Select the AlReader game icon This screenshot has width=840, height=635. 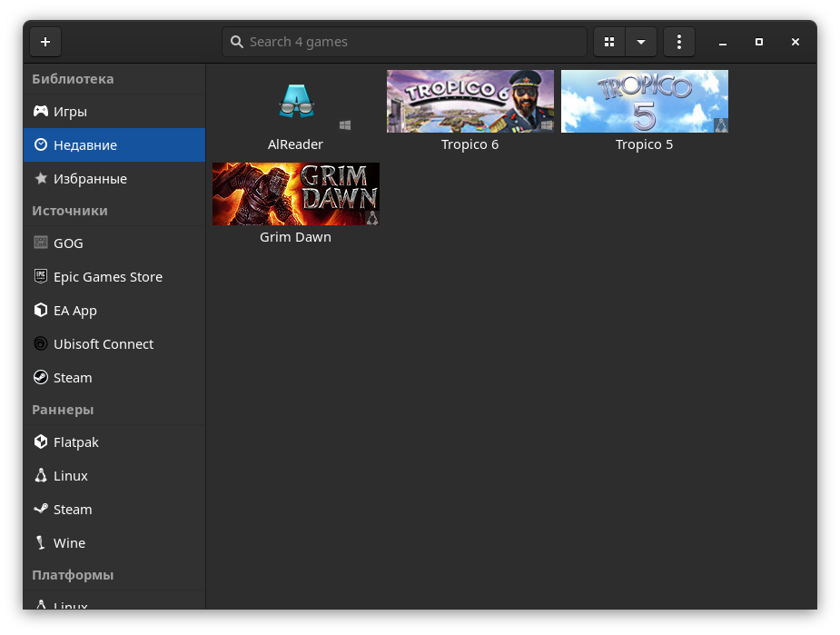pos(296,101)
